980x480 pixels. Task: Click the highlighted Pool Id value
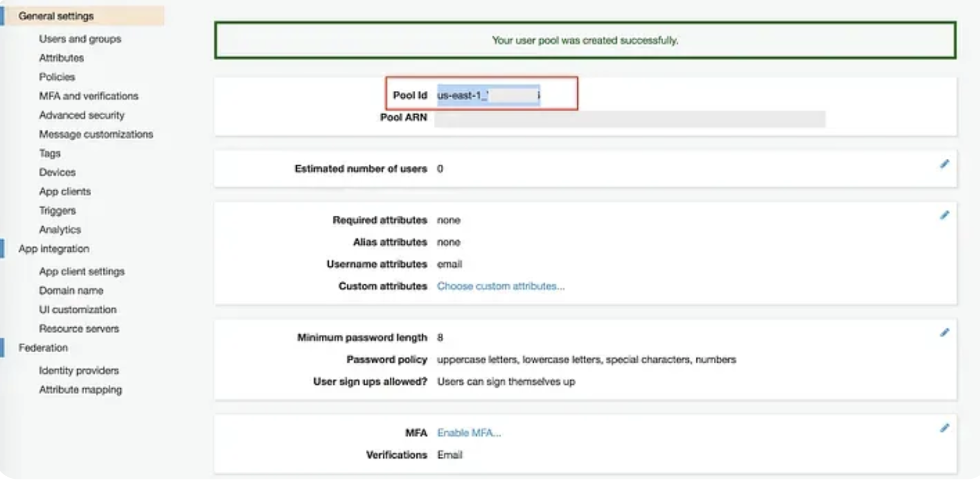point(488,95)
